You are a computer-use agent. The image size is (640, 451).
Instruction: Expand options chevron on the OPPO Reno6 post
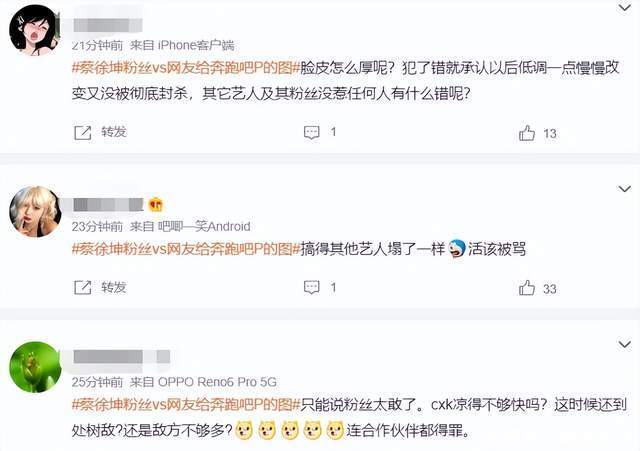click(x=624, y=344)
